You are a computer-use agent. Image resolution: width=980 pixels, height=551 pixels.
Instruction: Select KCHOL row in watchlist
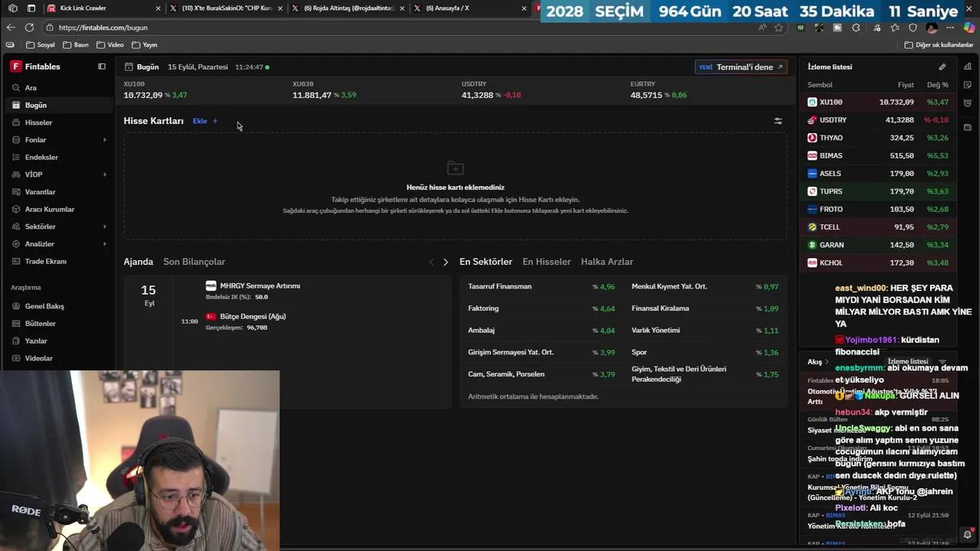coord(878,262)
